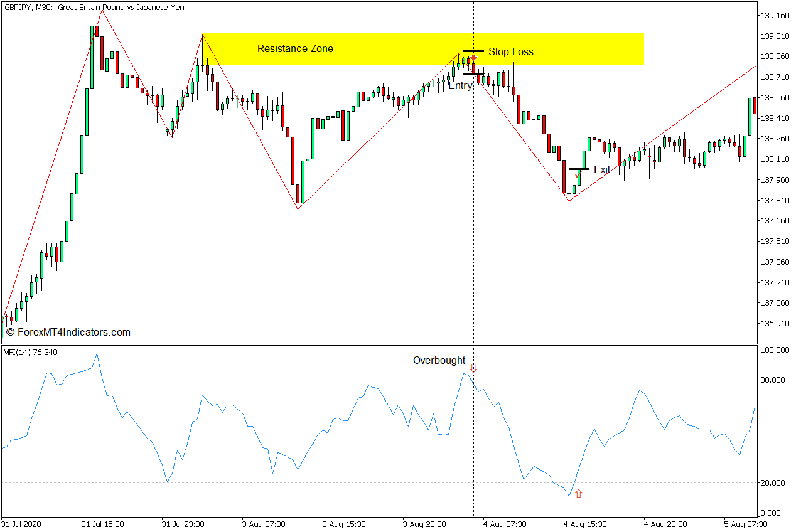Click the 139.160 price axis label
801x532 pixels.
774,16
